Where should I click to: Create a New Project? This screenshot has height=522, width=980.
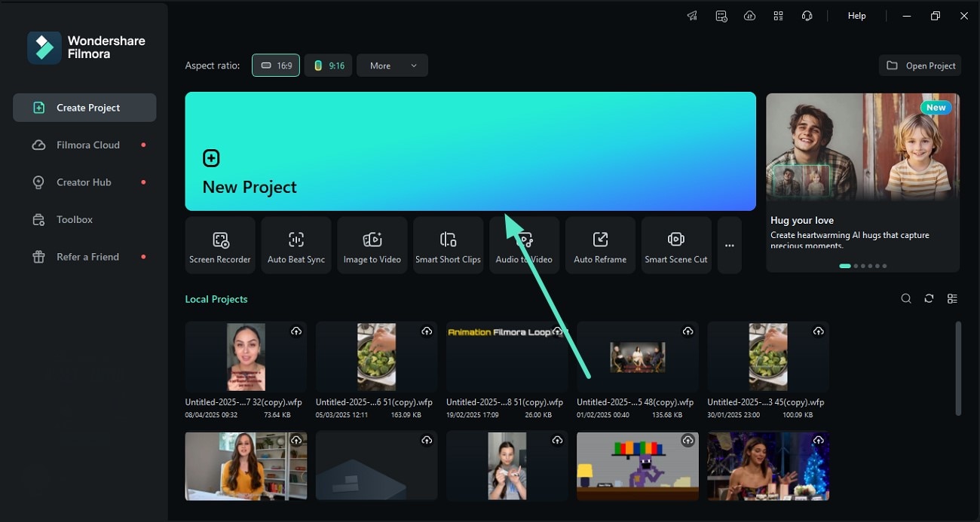pyautogui.click(x=470, y=151)
